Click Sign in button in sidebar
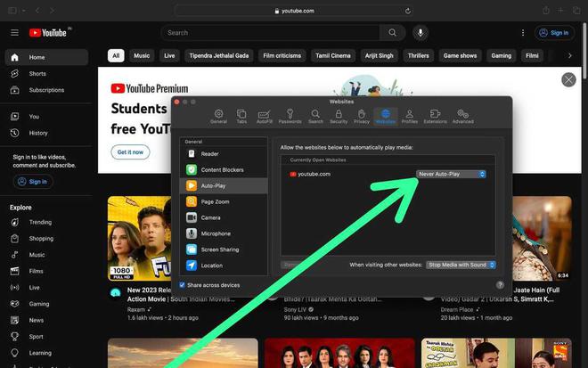 click(x=33, y=182)
